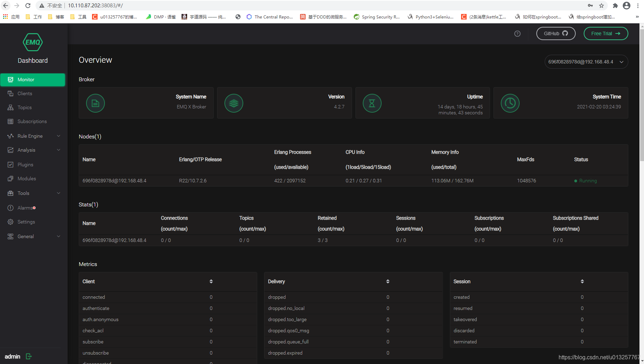Viewport: 644px width, 364px height.
Task: Show more bookmarks overflow chevron
Action: tap(637, 17)
